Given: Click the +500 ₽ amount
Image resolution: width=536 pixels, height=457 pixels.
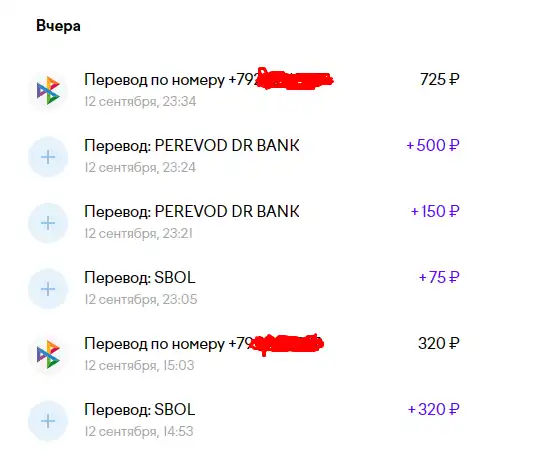Looking at the screenshot, I should pos(433,146).
